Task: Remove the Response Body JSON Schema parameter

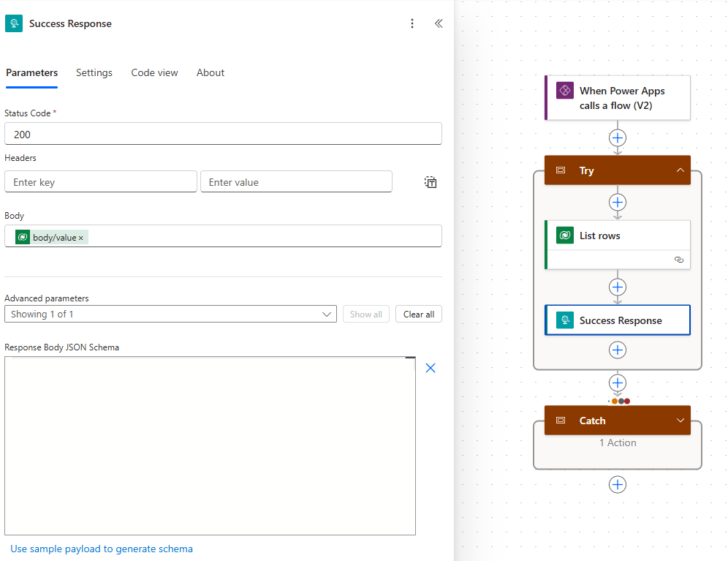Action: pyautogui.click(x=431, y=368)
